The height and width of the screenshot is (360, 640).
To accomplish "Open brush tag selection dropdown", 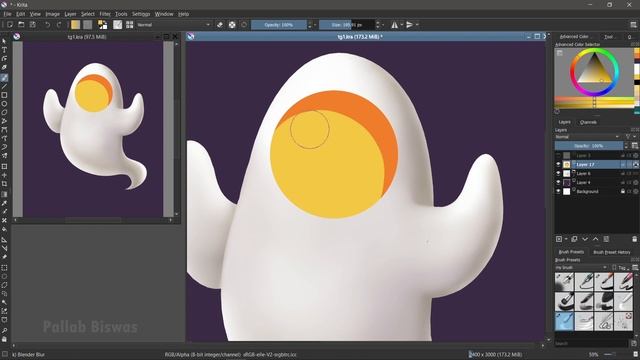I will [581, 268].
